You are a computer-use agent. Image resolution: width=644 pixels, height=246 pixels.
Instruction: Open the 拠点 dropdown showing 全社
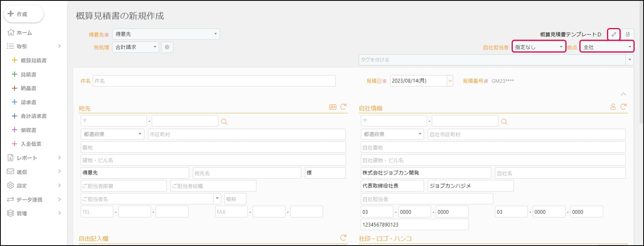click(x=607, y=47)
